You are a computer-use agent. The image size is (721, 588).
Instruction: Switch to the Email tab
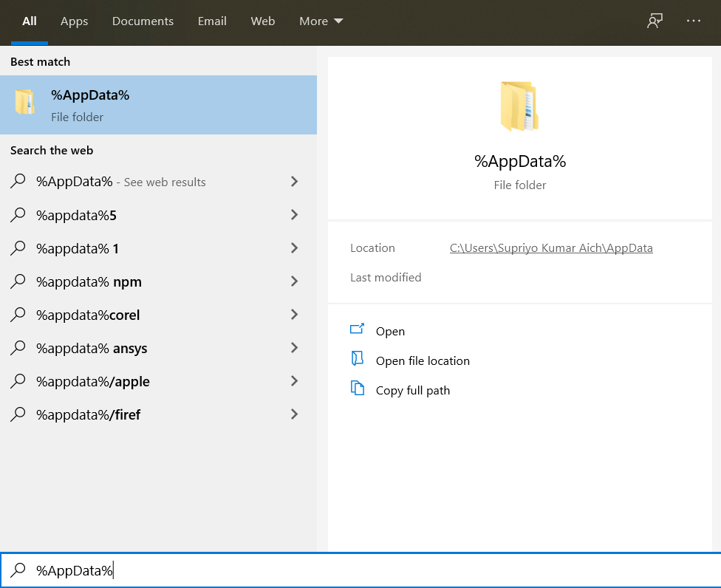[x=212, y=21]
